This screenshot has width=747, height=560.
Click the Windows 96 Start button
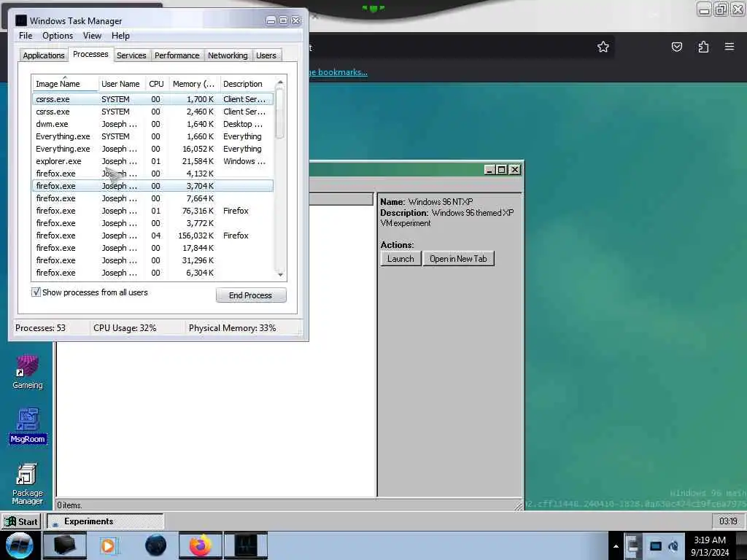(x=21, y=521)
